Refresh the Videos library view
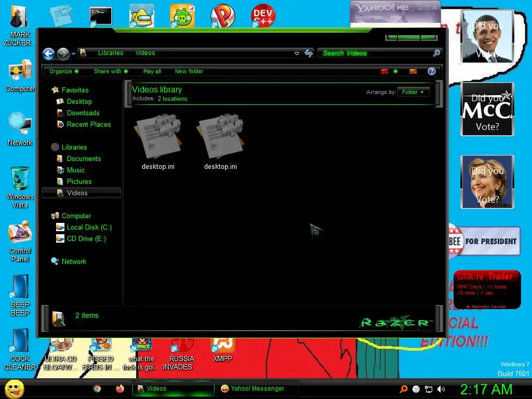Viewport: 532px width, 399px height. (309, 53)
